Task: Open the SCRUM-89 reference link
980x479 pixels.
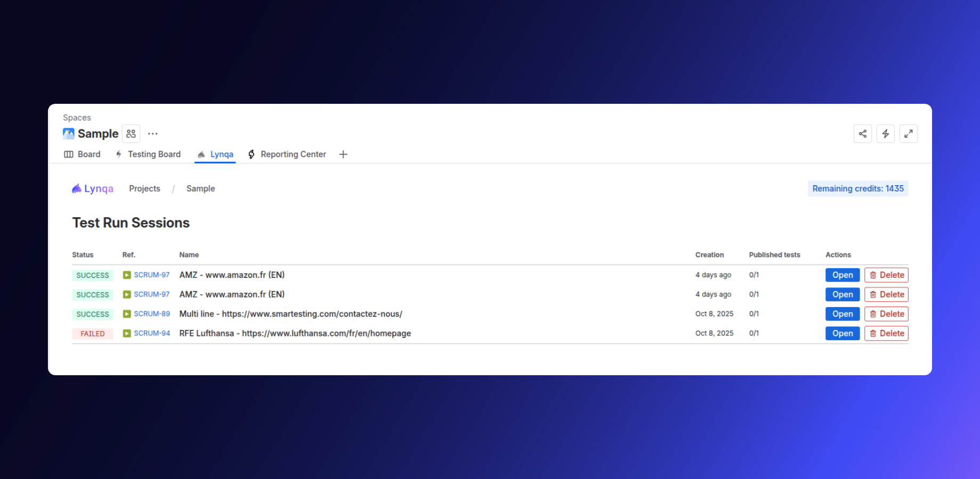Action: tap(151, 314)
